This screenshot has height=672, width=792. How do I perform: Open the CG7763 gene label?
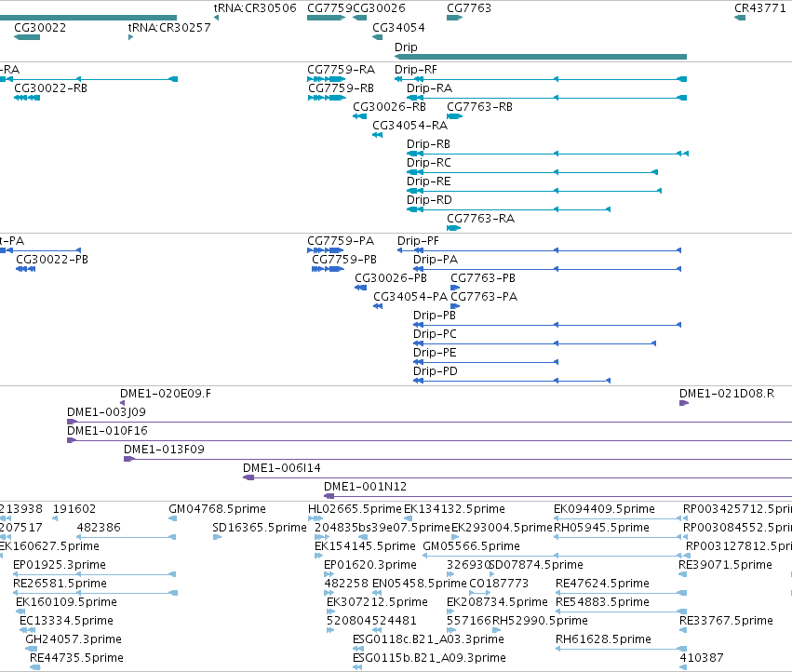(x=469, y=8)
